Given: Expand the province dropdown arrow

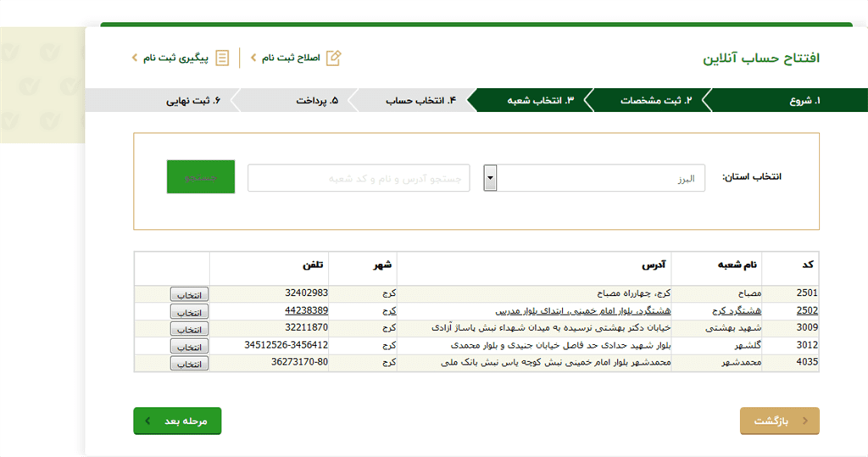Looking at the screenshot, I should coord(490,178).
